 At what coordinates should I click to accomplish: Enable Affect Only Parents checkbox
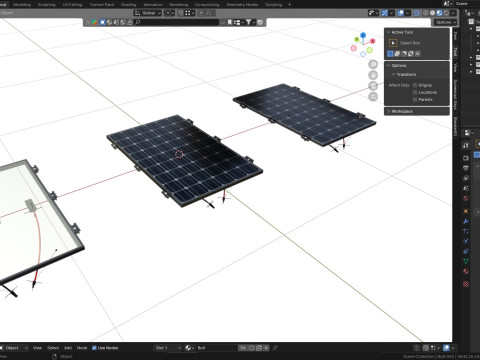(415, 99)
